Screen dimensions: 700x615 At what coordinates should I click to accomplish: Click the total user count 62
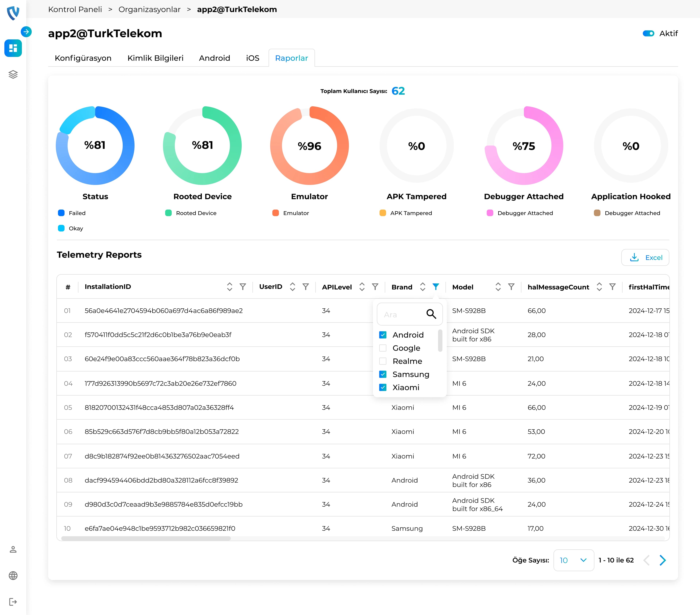pyautogui.click(x=398, y=91)
